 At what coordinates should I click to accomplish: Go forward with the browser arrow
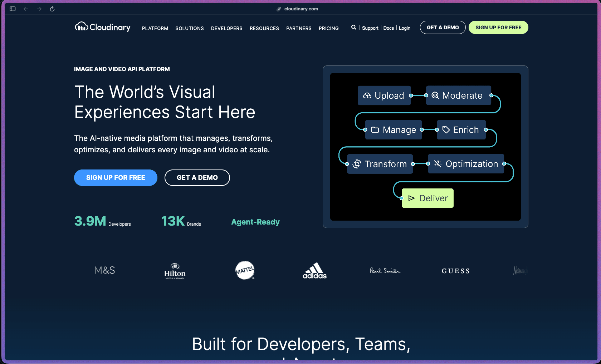point(39,9)
